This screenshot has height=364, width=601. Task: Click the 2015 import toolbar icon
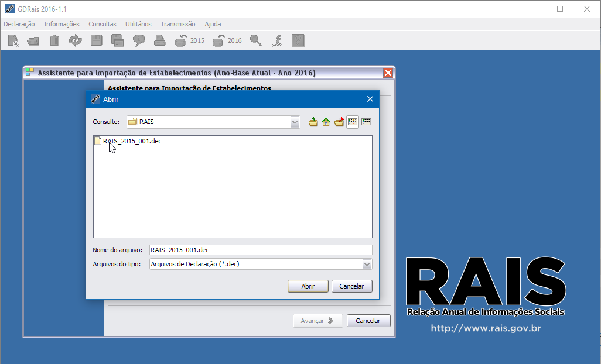[x=189, y=40]
